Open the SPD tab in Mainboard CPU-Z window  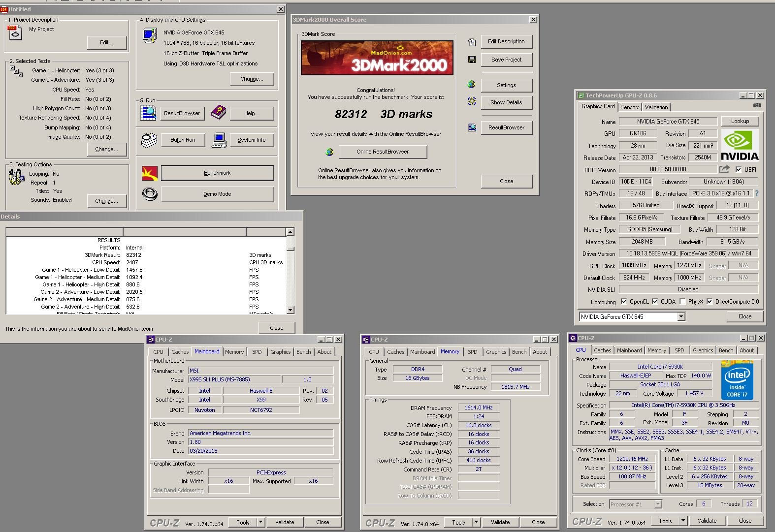257,352
